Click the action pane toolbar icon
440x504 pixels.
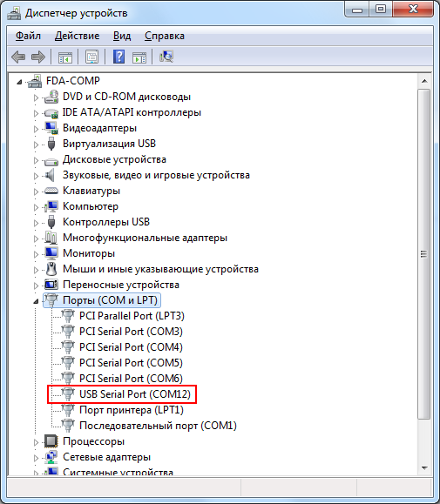pos(139,57)
